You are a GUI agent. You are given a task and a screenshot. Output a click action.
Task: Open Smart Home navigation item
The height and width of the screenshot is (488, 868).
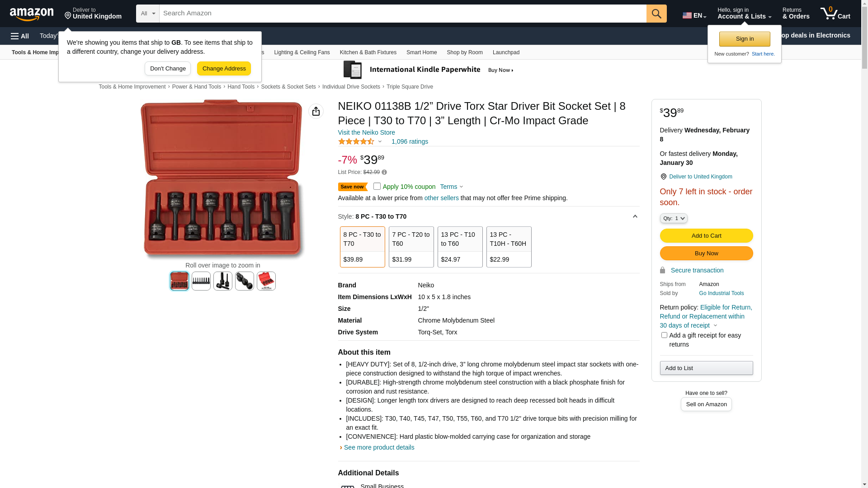click(x=421, y=52)
